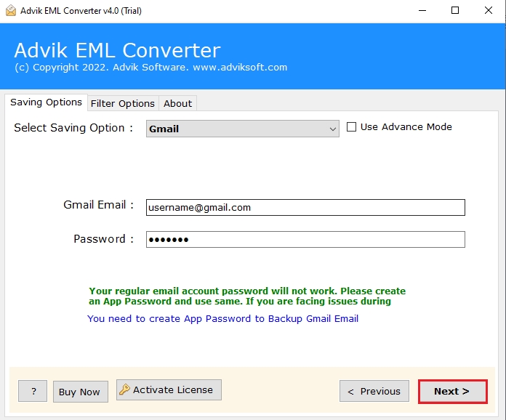Image resolution: width=506 pixels, height=420 pixels.
Task: Open the Filter Options tab
Action: pyautogui.click(x=123, y=104)
